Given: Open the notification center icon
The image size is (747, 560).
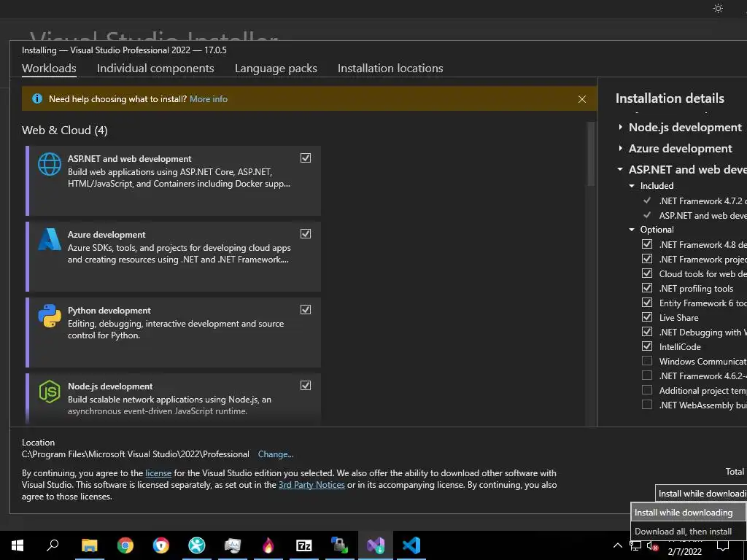Looking at the screenshot, I should coord(723,545).
